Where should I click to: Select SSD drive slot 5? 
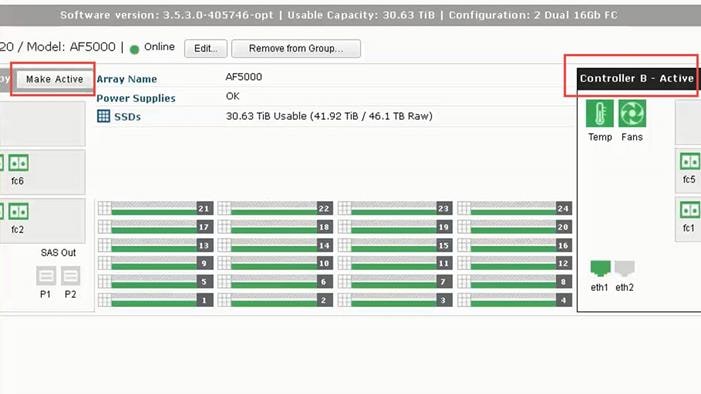click(156, 282)
